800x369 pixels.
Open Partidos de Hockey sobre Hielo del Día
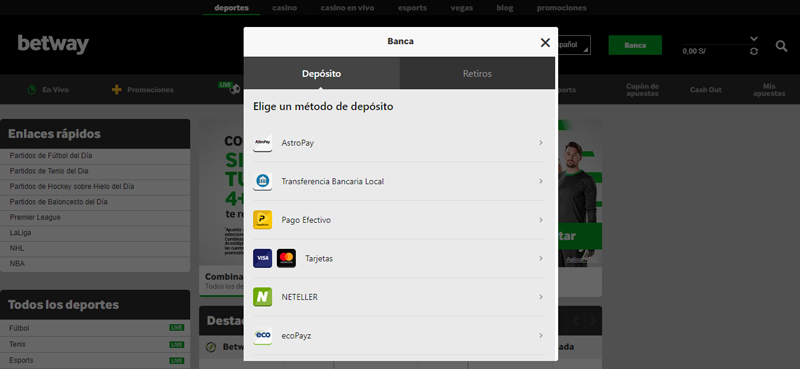[x=95, y=186]
